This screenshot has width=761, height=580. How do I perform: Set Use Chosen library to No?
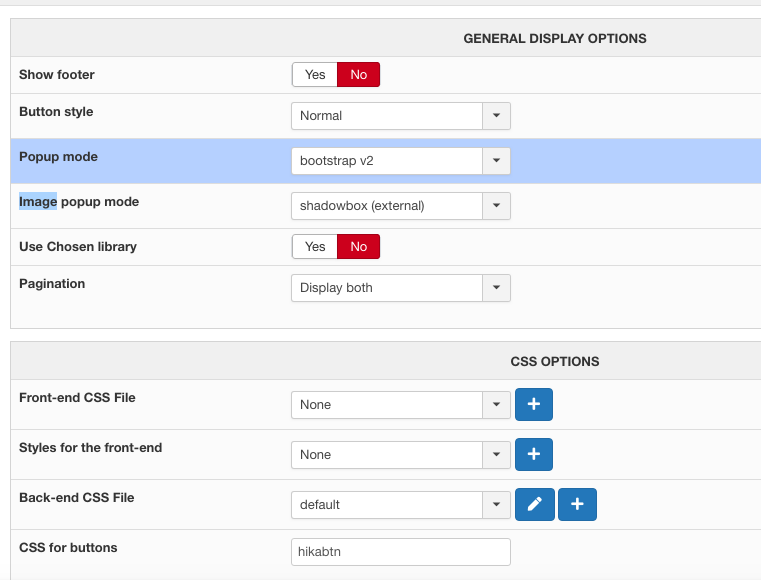(x=358, y=247)
